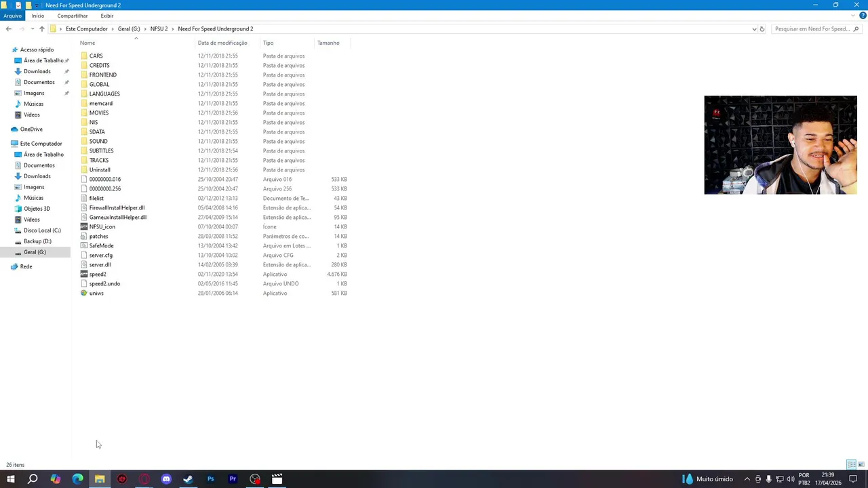Select the LANGUAGES folder row
The height and width of the screenshot is (488, 868).
click(214, 94)
